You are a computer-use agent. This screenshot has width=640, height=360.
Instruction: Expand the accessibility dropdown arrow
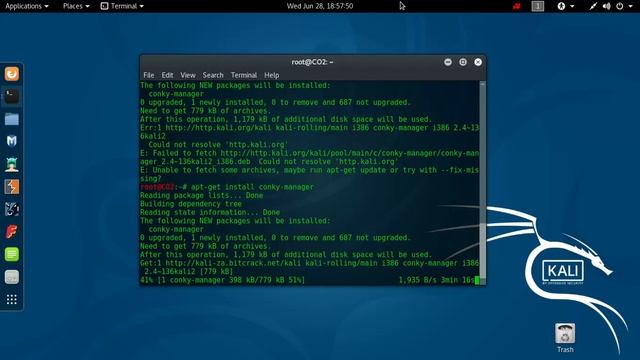(572, 6)
